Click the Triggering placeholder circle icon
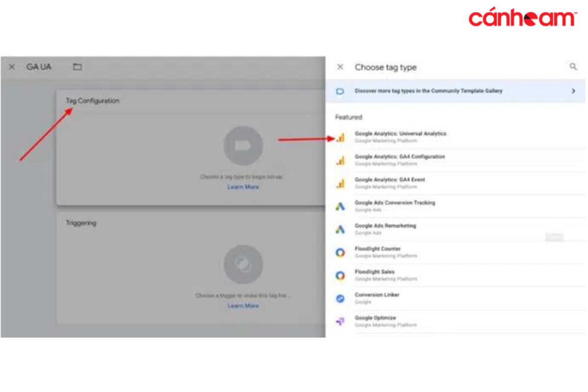 (x=243, y=265)
